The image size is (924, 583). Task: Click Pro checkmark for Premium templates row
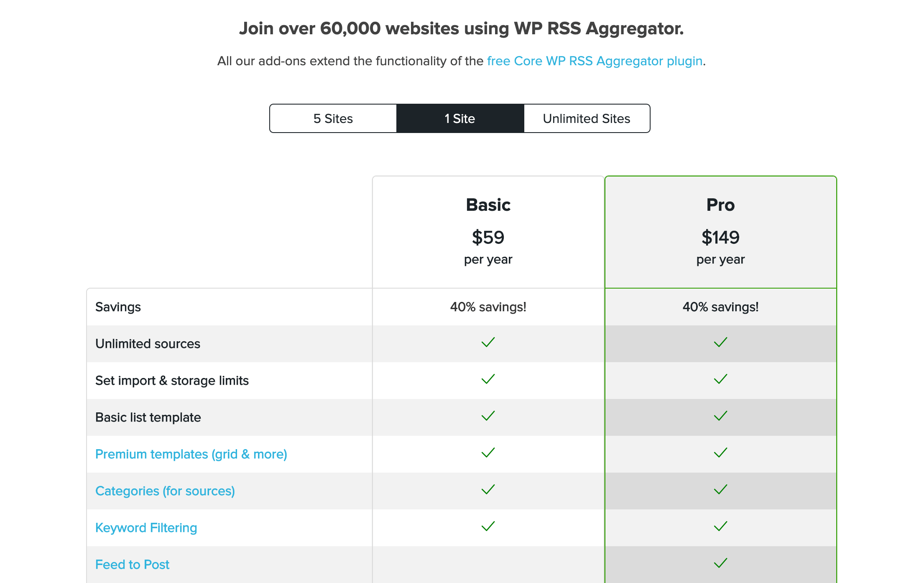coord(720,453)
